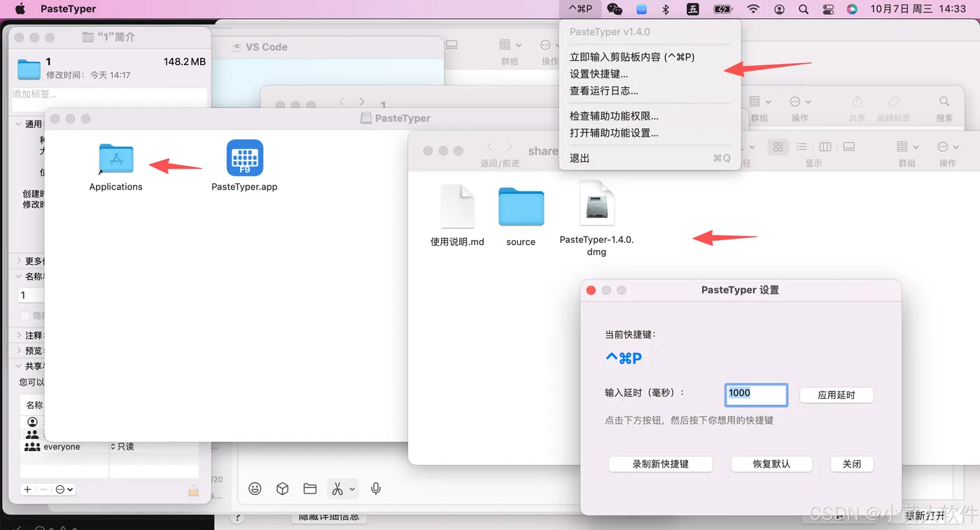Open the dropdown arrow beside the scissors
This screenshot has width=980, height=530.
[352, 489]
